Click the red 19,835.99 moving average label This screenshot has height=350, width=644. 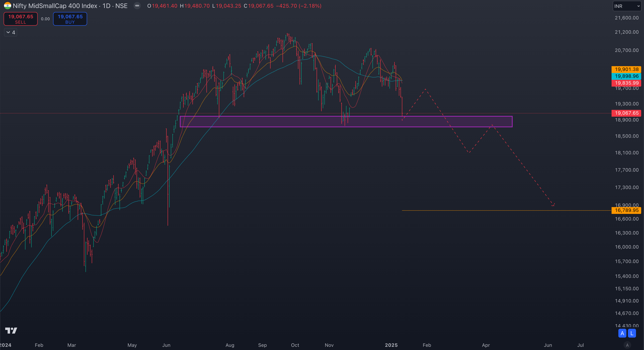coord(626,83)
